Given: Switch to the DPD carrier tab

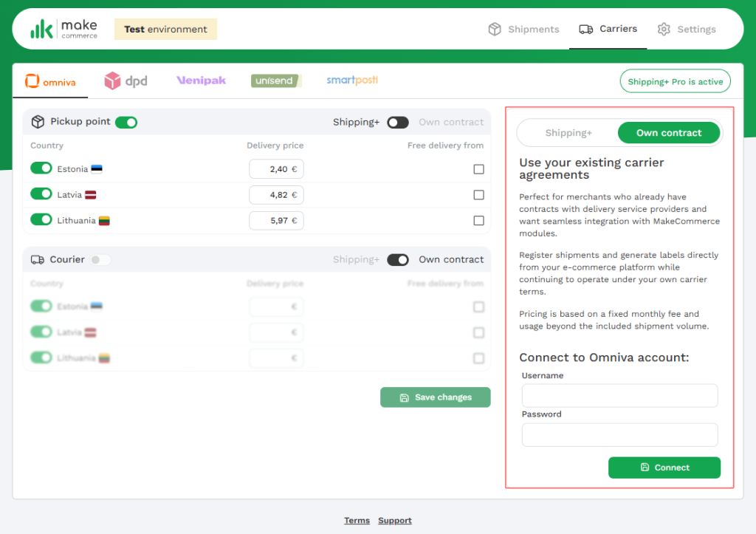Looking at the screenshot, I should click(x=126, y=81).
